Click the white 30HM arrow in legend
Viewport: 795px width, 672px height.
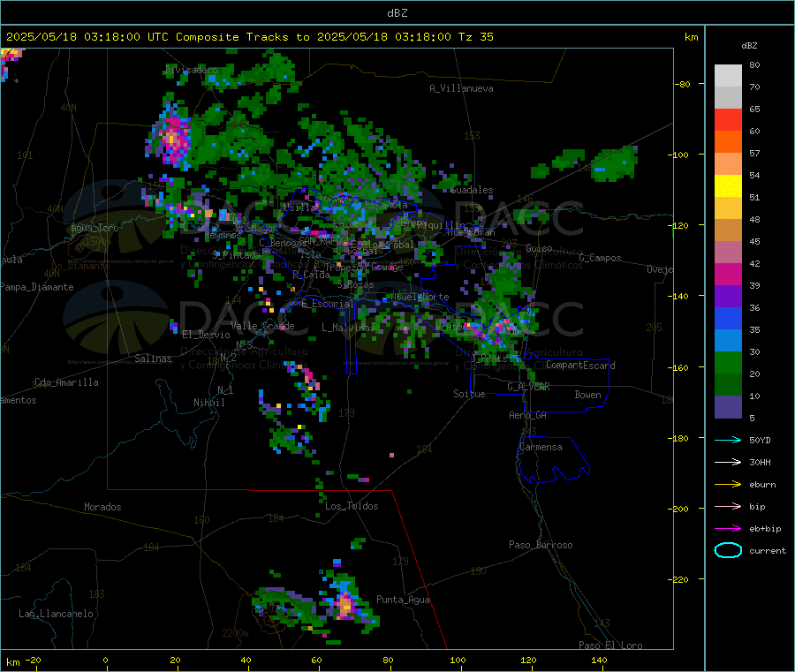[728, 462]
